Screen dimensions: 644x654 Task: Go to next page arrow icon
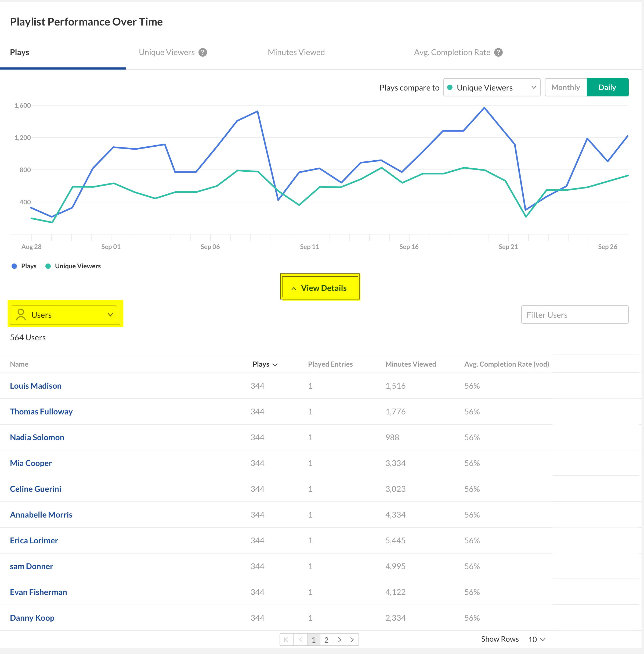339,639
